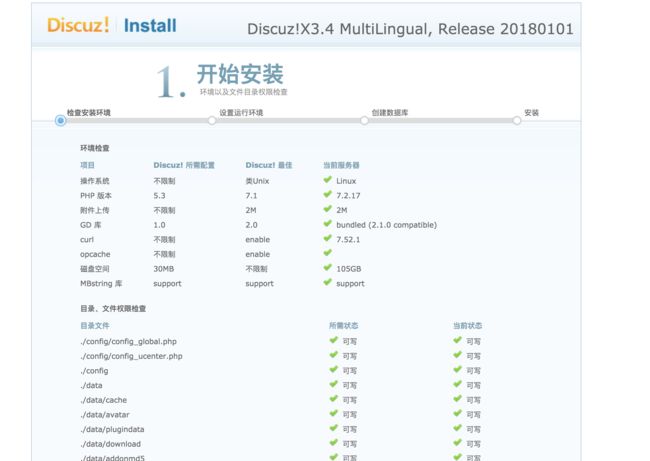
Task: Click the checkmark in the MBstring 库 row
Action: [327, 282]
